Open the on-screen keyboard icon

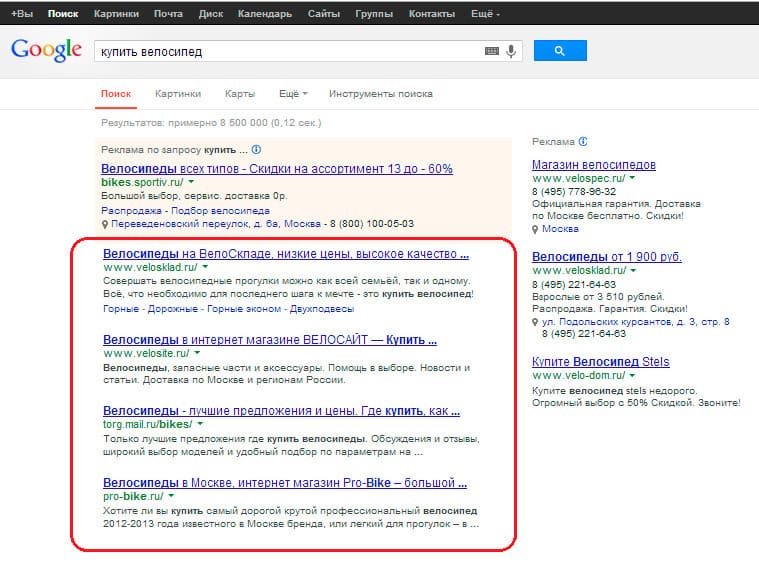(x=492, y=51)
